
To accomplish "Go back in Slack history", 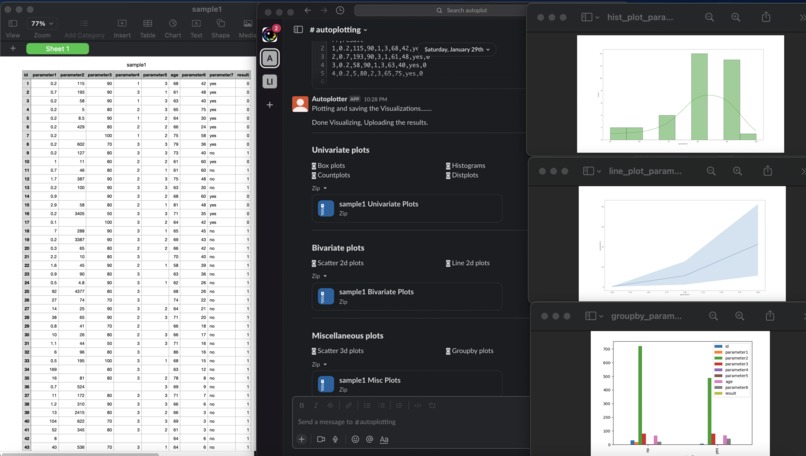I will [307, 10].
